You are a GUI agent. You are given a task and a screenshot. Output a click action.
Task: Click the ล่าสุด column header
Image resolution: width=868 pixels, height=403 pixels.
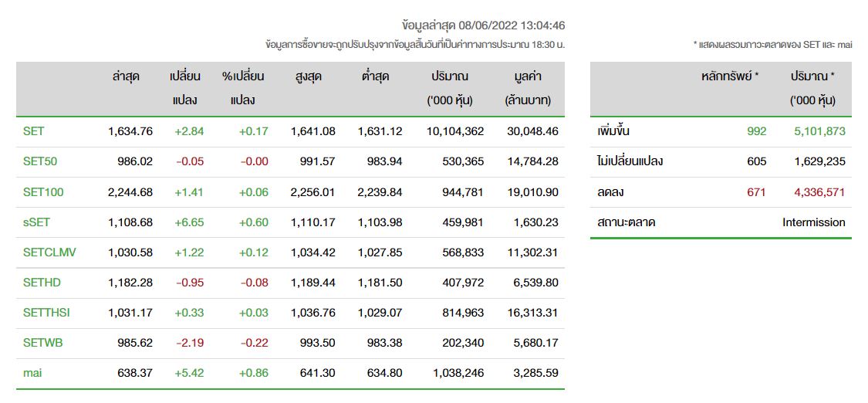click(125, 77)
